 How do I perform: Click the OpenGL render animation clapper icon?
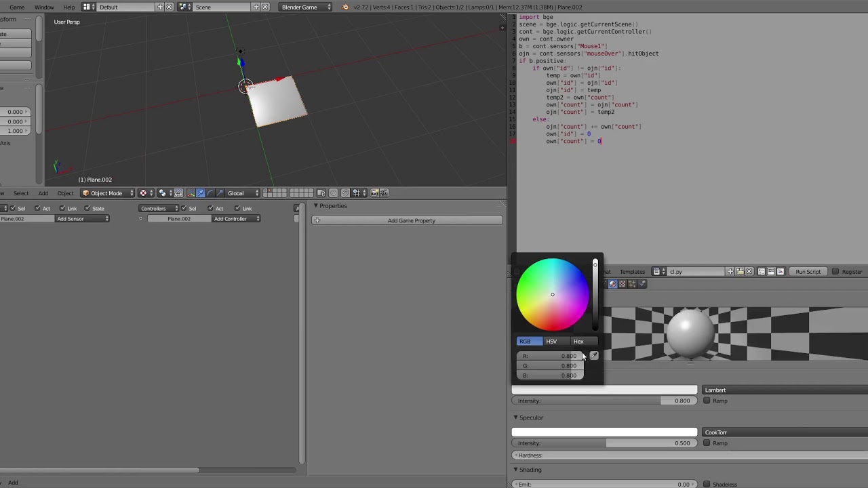pos(384,193)
